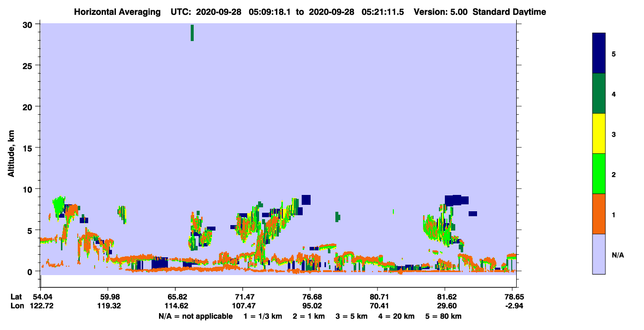Click the start time '05:09:18.1'

[270, 12]
